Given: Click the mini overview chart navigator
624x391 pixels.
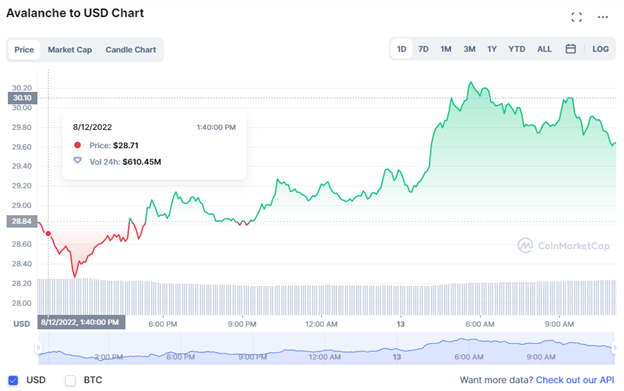Looking at the screenshot, I should tap(326, 348).
